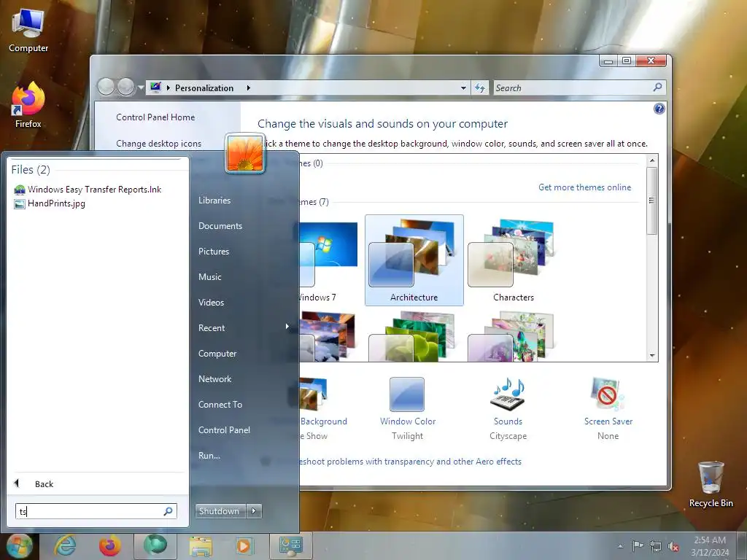747x560 pixels.
Task: Click the theme list scroll-down arrow
Action: click(652, 356)
